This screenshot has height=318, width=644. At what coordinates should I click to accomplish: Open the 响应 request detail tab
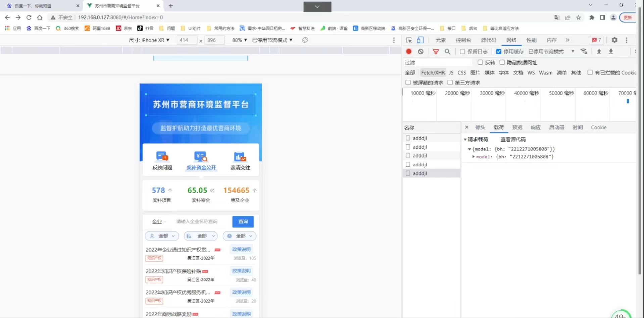[x=536, y=127]
